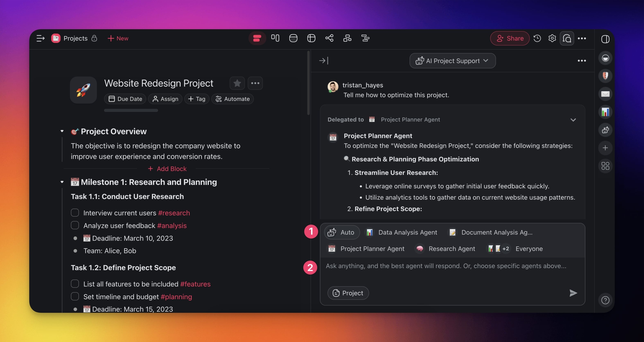The width and height of the screenshot is (644, 342).
Task: Collapse the Project Overview section
Action: click(x=62, y=131)
